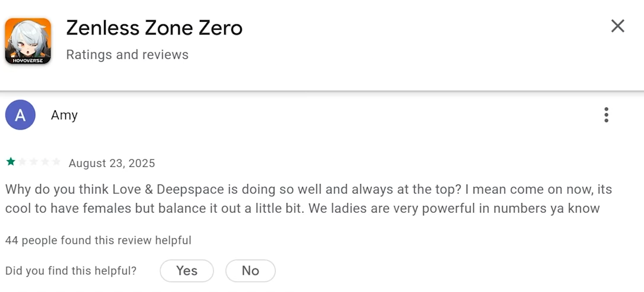The width and height of the screenshot is (644, 292).
Task: Click Amy's purple avatar circle
Action: click(x=20, y=115)
